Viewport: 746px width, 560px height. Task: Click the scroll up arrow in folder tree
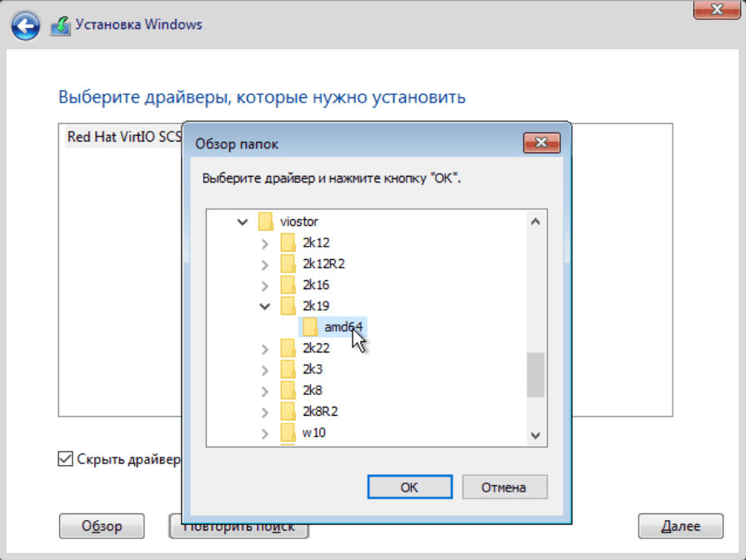pos(536,222)
